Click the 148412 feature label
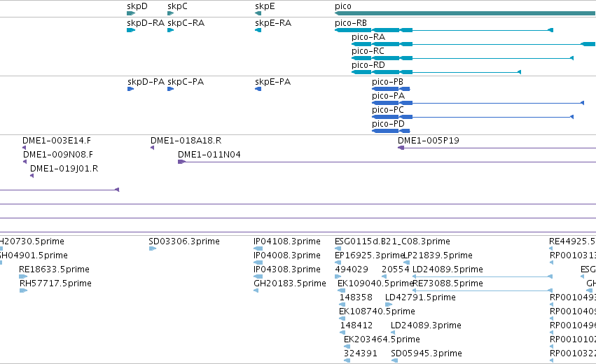596x364 pixels. coord(356,325)
